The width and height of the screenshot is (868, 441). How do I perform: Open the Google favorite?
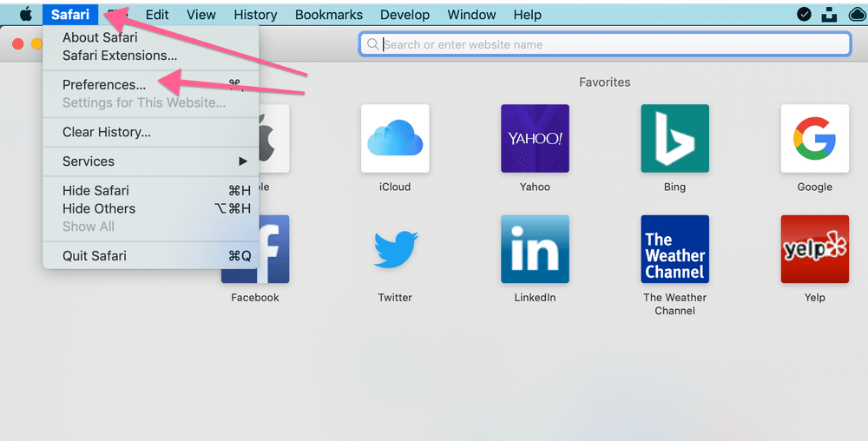[814, 138]
